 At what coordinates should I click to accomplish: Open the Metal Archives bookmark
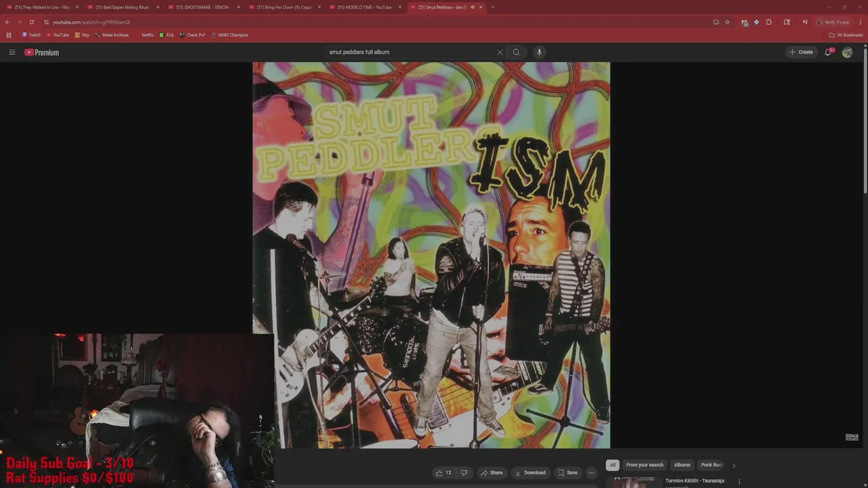coord(112,35)
